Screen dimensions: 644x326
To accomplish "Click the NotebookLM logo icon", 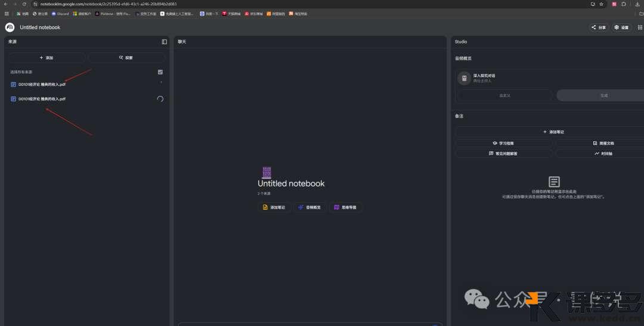I will [x=10, y=27].
